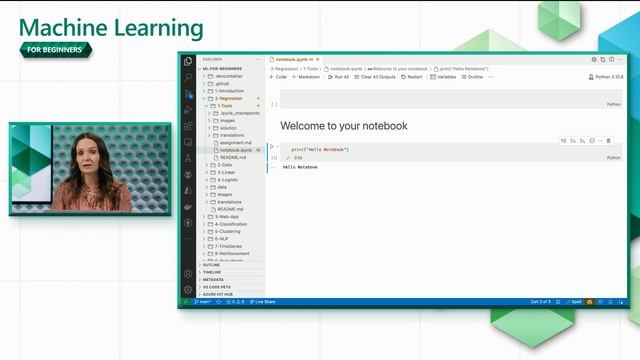The height and width of the screenshot is (360, 640).
Task: Open Explorer more actions ellipsis
Action: click(258, 60)
